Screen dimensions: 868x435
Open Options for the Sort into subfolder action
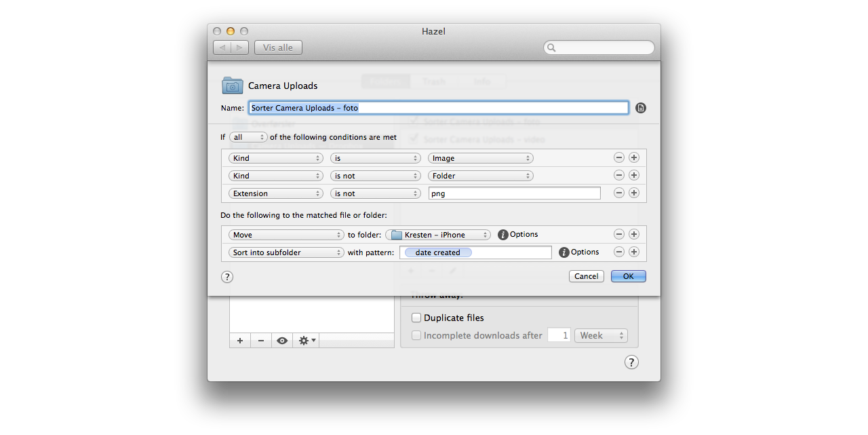[564, 252]
